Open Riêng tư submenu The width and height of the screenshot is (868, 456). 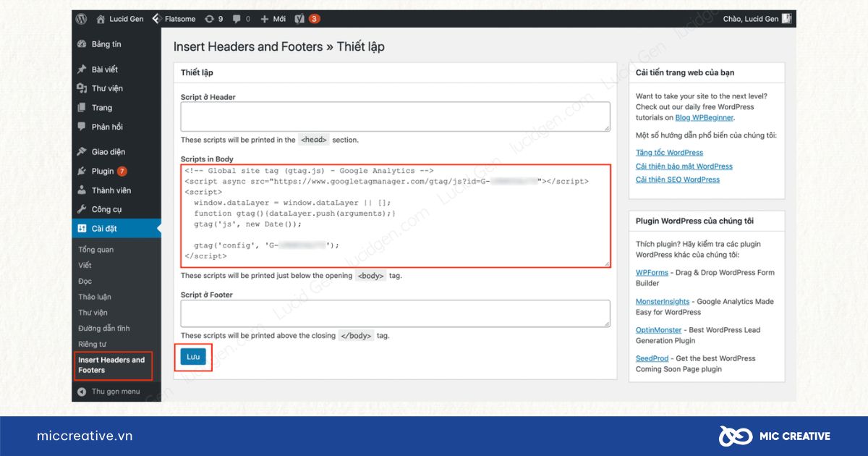[x=92, y=344]
